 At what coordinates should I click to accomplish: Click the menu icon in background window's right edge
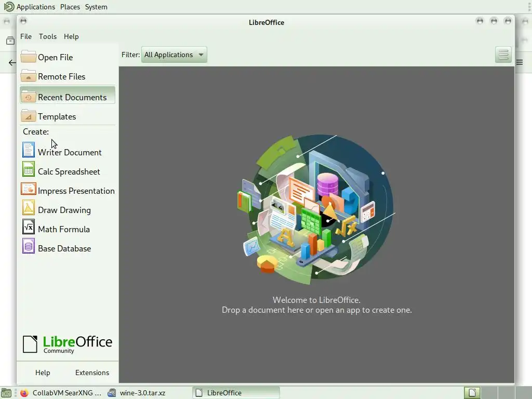(x=520, y=62)
